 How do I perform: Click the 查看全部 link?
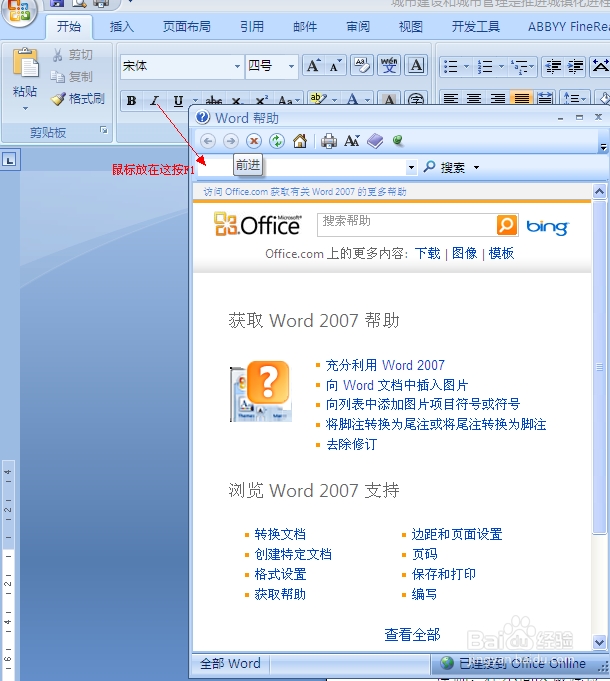click(x=412, y=635)
